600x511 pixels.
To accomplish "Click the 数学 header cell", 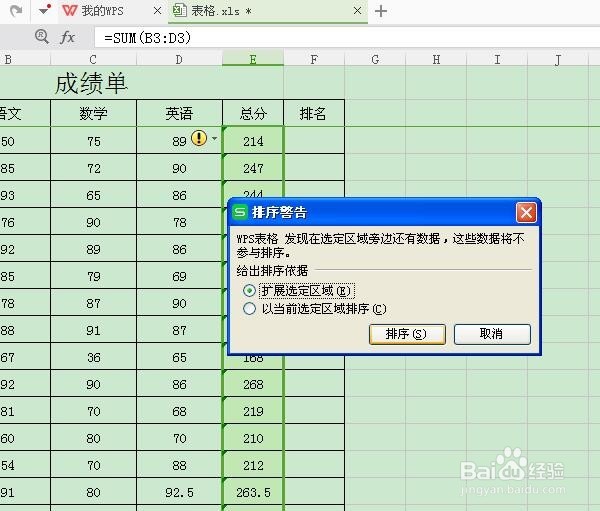I will click(93, 114).
